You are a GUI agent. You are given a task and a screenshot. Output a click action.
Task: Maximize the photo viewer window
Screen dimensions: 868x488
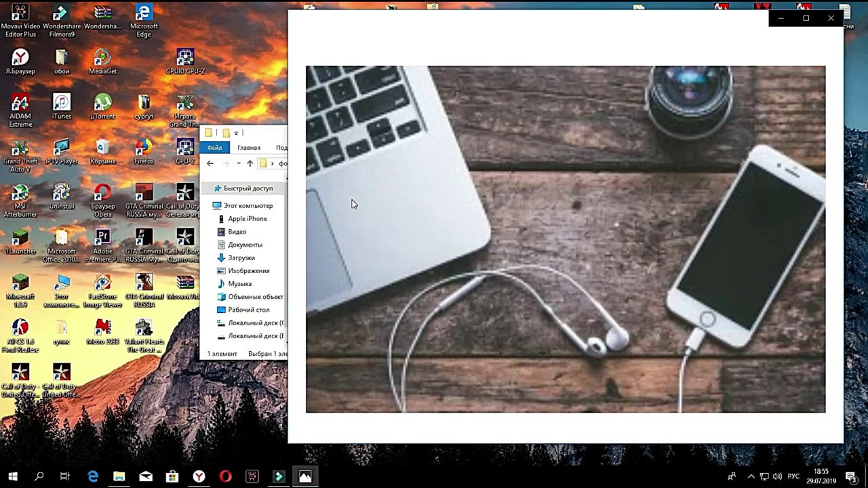tap(806, 18)
